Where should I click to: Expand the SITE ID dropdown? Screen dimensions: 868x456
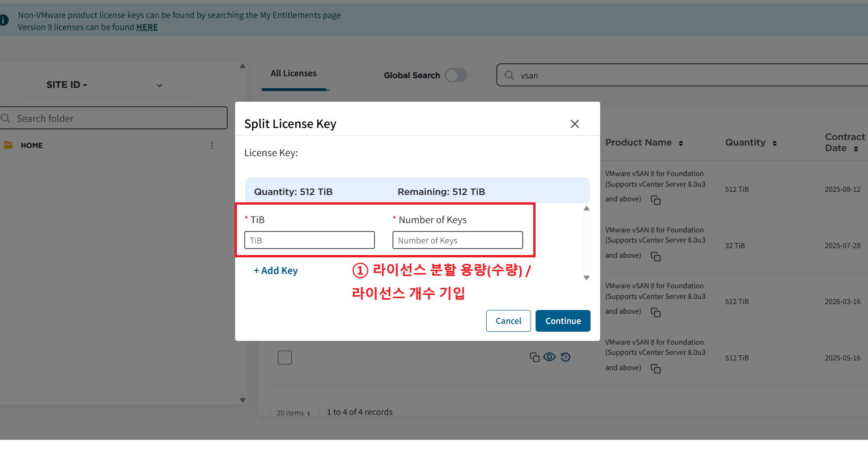coord(159,85)
